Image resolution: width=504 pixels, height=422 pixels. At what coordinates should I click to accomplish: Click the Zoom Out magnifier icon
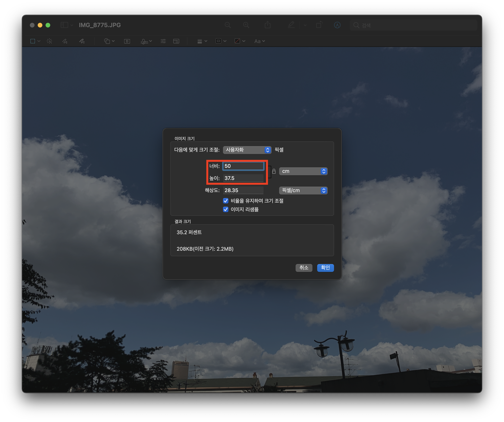click(227, 25)
